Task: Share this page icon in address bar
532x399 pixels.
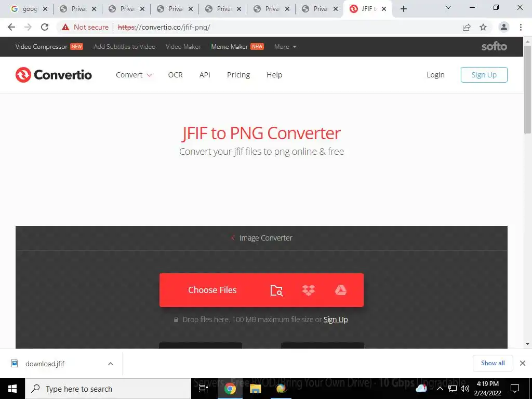Action: (x=467, y=27)
